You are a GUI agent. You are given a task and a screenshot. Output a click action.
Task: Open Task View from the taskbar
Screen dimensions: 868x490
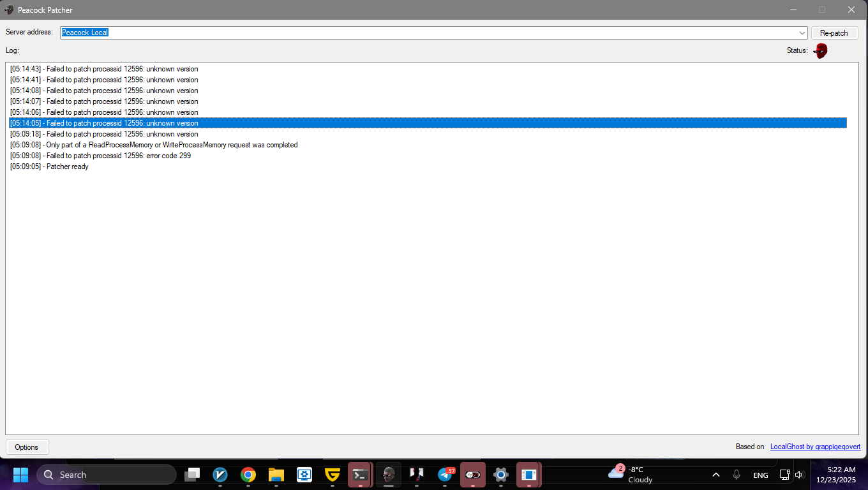click(192, 475)
